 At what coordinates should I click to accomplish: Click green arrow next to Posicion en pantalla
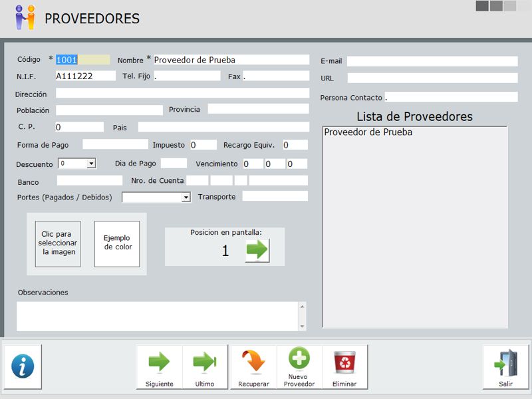257,251
